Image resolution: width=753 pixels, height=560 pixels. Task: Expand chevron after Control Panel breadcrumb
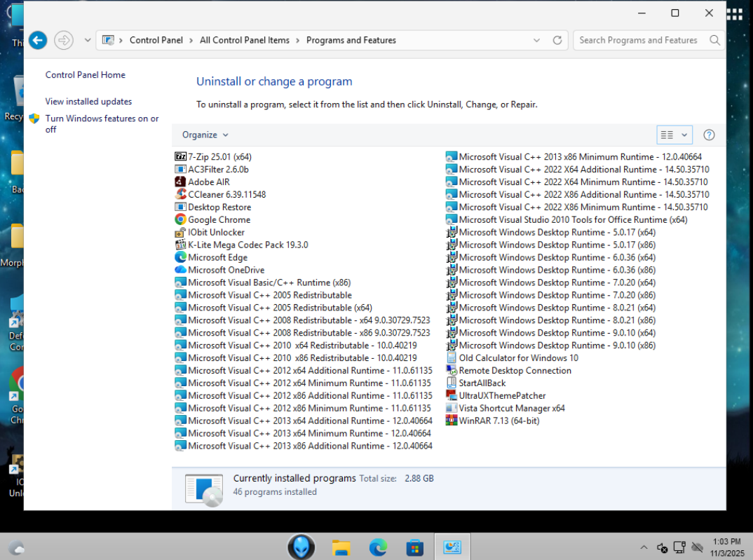pyautogui.click(x=191, y=41)
